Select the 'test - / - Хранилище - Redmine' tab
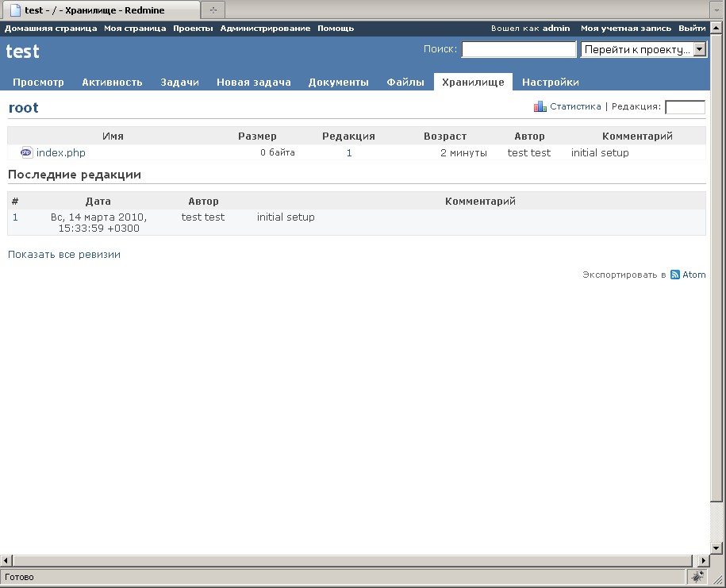This screenshot has height=588, width=726. point(101,10)
